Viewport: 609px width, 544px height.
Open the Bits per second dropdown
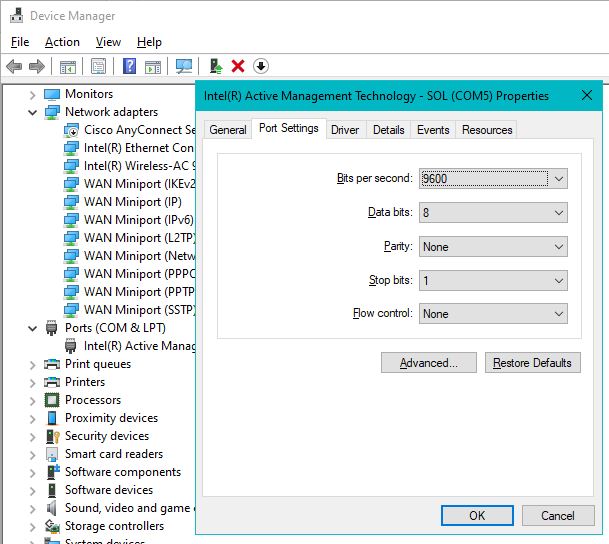coord(493,179)
